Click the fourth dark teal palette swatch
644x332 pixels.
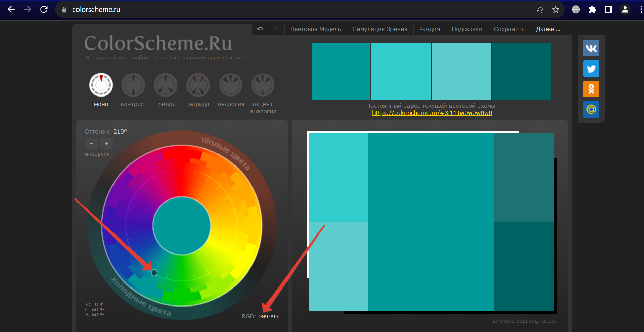[x=521, y=71]
